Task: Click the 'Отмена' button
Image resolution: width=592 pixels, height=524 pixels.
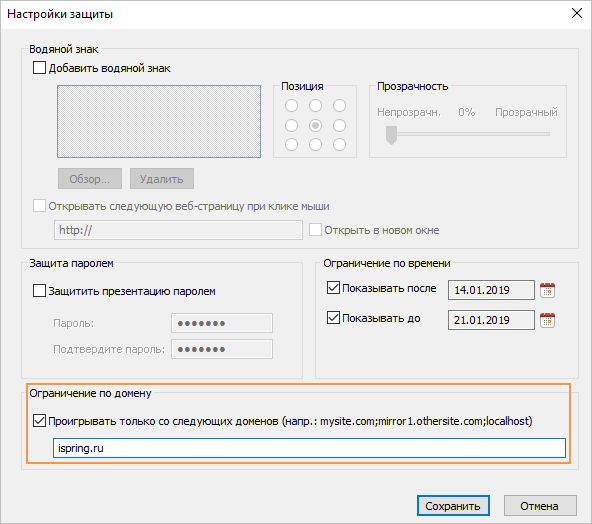Action: [540, 506]
